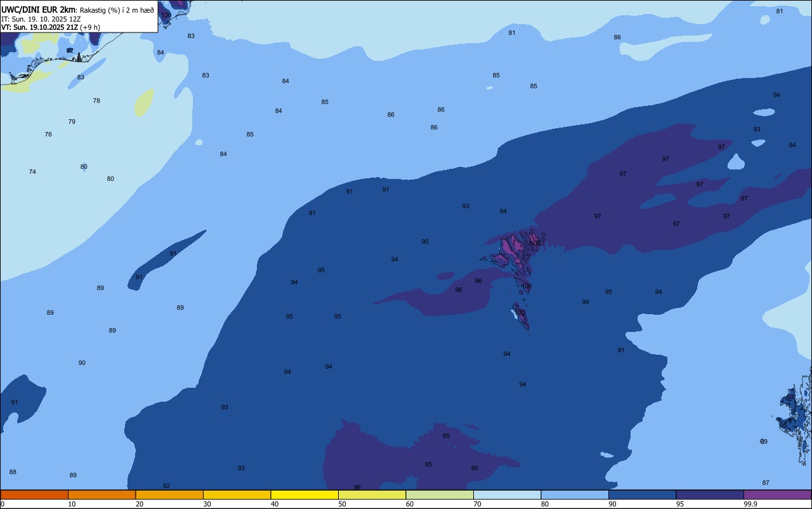Screen dimensions: 812x509
Task: Click the humidity value 92 on the map
Action: tap(166, 486)
